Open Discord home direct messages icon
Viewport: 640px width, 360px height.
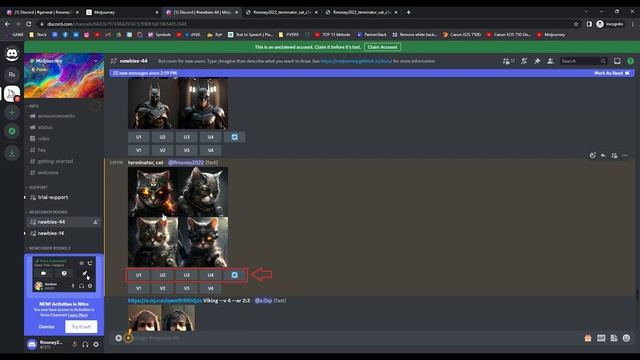coord(12,54)
